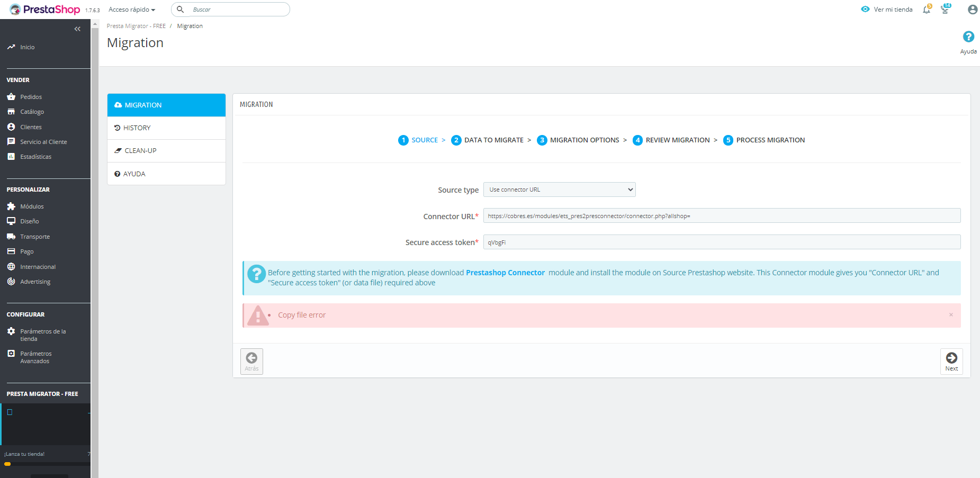Click the Transporte truck icon
Viewport: 980px width, 478px height.
pos(11,237)
